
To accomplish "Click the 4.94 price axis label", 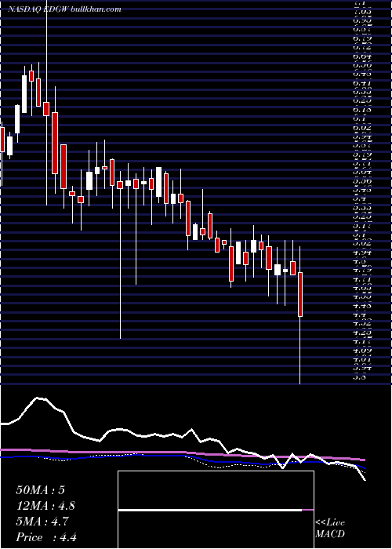I will tap(362, 252).
